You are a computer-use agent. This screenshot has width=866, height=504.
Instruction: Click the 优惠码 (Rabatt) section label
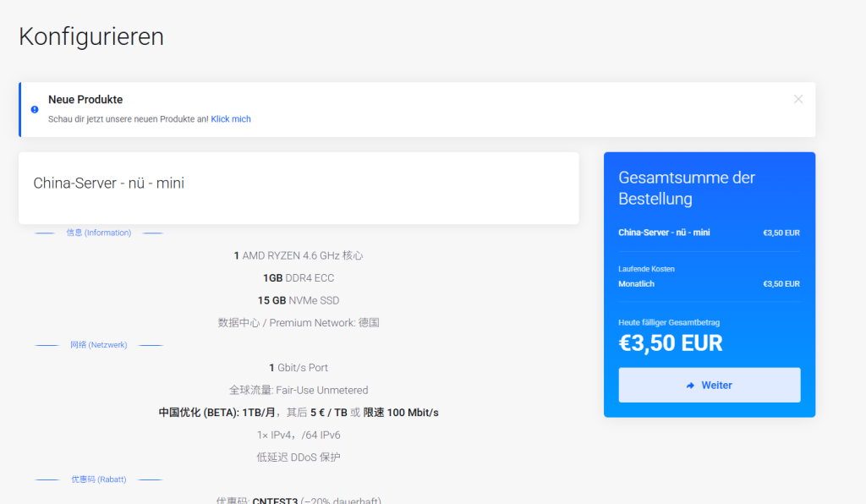click(99, 479)
